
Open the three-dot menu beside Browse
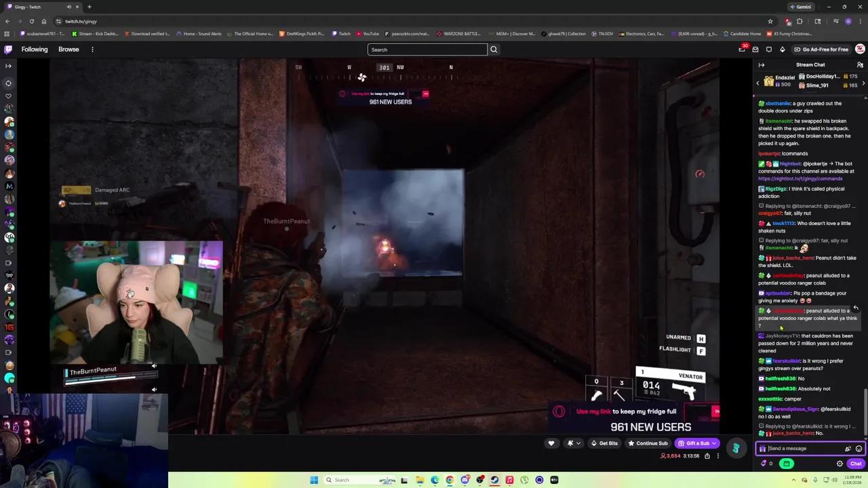92,49
